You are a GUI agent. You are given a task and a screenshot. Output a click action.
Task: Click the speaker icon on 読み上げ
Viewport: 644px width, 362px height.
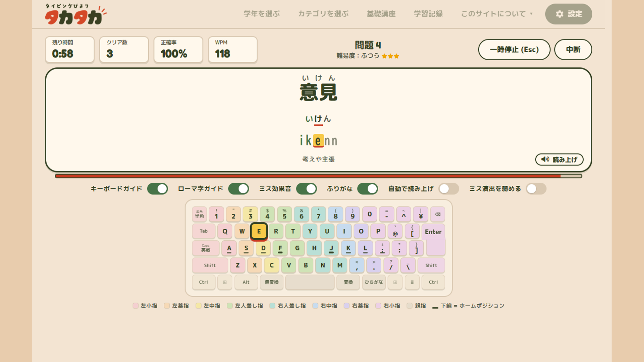coord(545,160)
